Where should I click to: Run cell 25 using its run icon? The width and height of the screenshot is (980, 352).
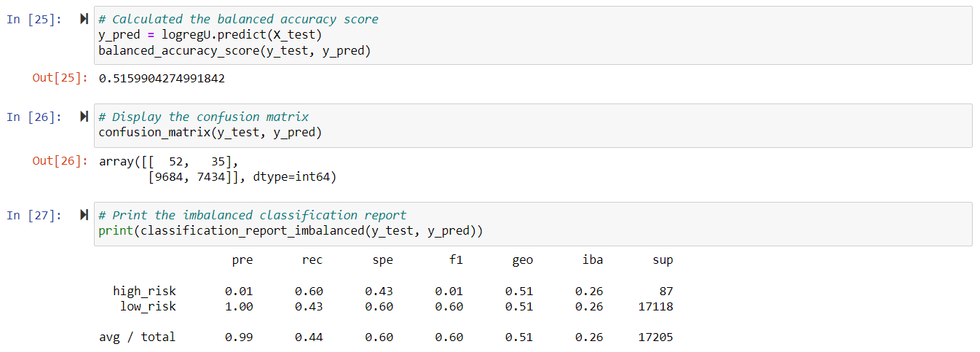[84, 19]
